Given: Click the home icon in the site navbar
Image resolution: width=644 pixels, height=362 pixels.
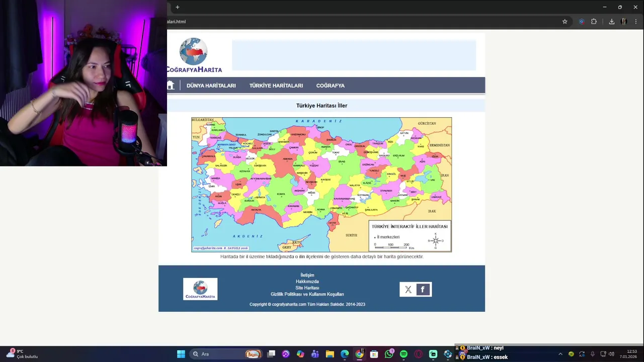Looking at the screenshot, I should (171, 85).
